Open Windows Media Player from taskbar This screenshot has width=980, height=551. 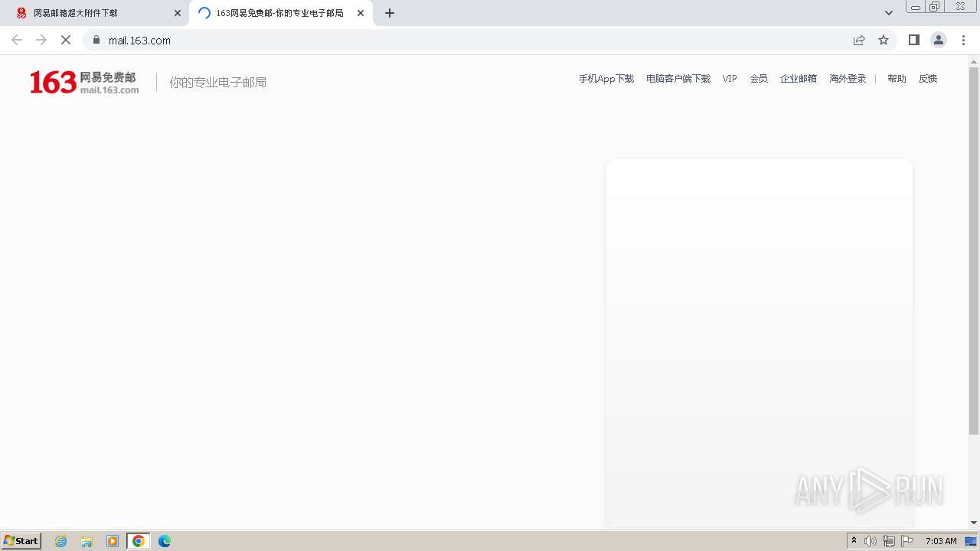pyautogui.click(x=113, y=541)
